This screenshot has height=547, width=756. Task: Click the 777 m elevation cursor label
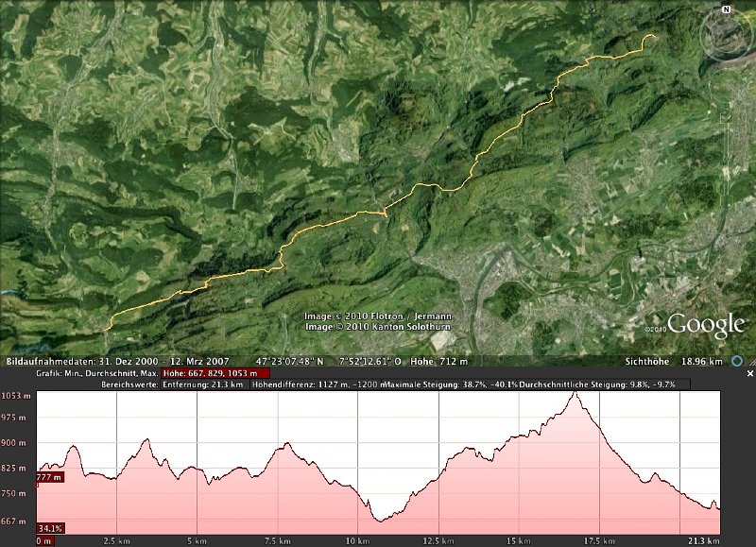[50, 477]
